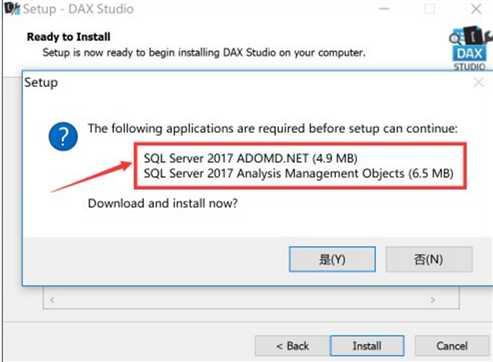Image resolution: width=493 pixels, height=362 pixels.
Task: Click the blue question mark icon
Action: [63, 136]
